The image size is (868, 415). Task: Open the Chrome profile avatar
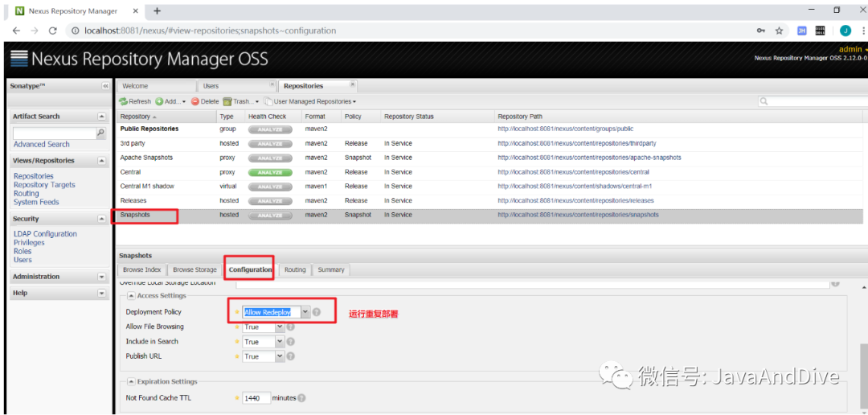(845, 31)
